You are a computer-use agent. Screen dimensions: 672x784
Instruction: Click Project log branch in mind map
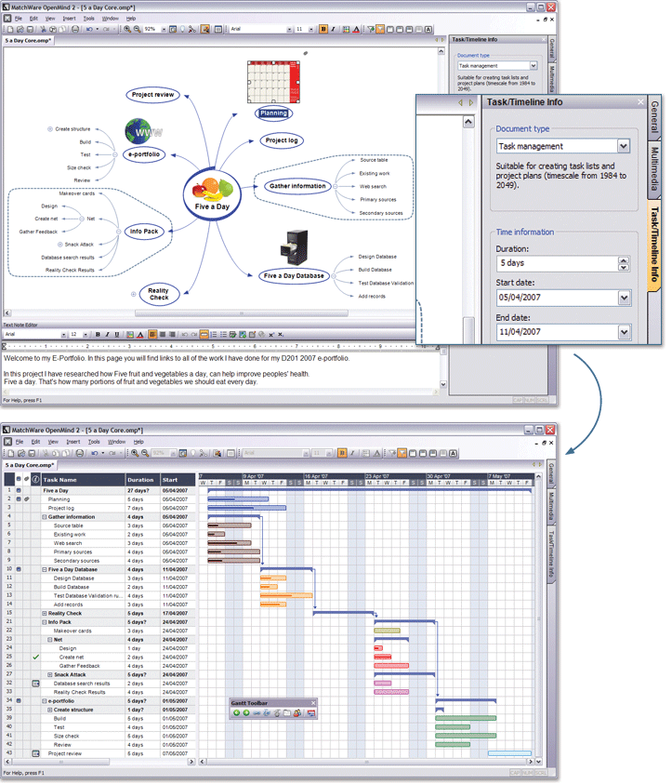tap(282, 140)
